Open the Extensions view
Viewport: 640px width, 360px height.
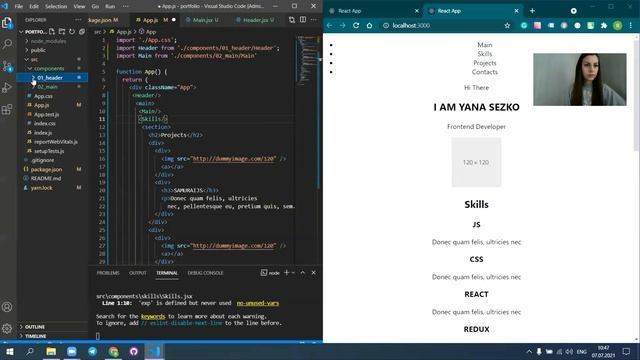tap(7, 109)
